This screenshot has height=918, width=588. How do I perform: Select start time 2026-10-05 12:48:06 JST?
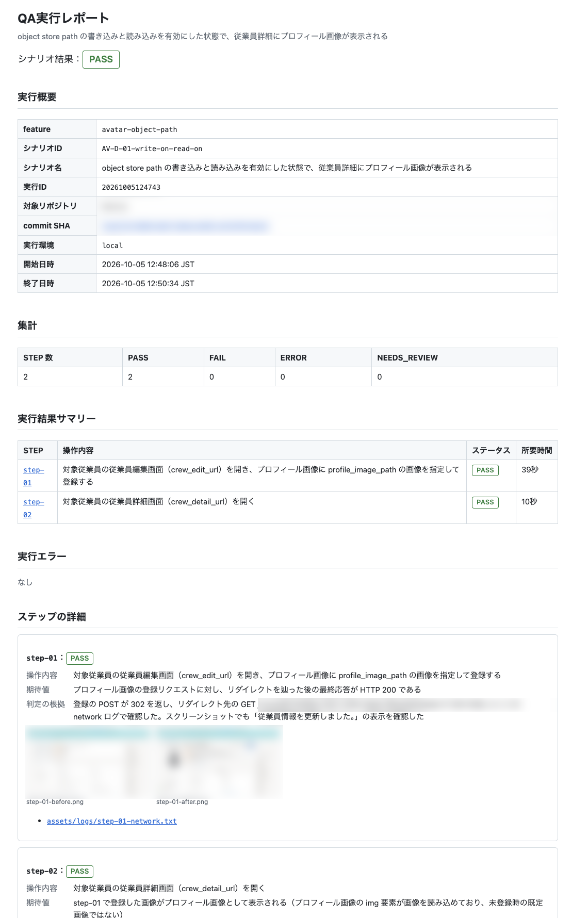pyautogui.click(x=148, y=265)
